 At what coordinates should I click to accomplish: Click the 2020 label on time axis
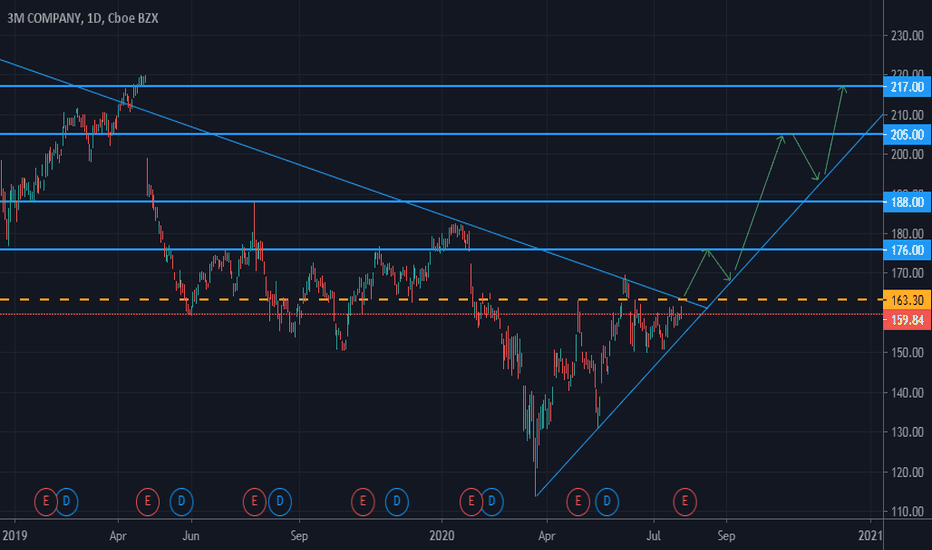click(442, 536)
